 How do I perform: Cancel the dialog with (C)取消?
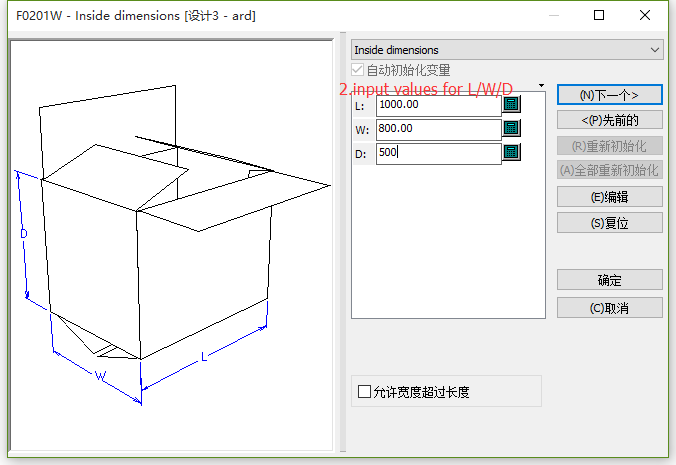[609, 307]
